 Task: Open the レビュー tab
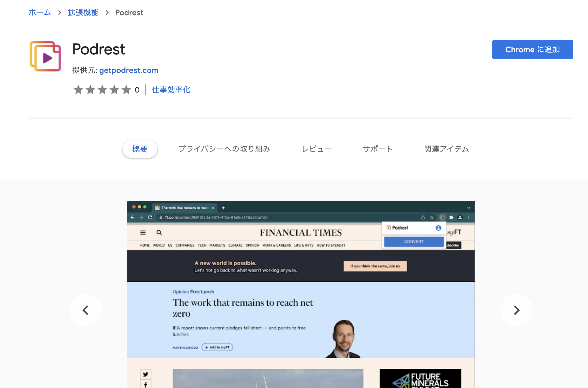coord(317,149)
